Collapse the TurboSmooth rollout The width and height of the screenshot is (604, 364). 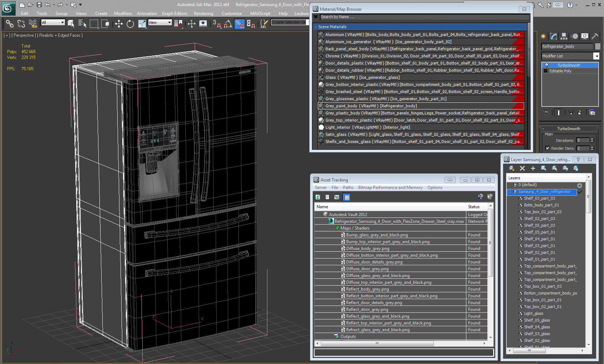tap(569, 129)
